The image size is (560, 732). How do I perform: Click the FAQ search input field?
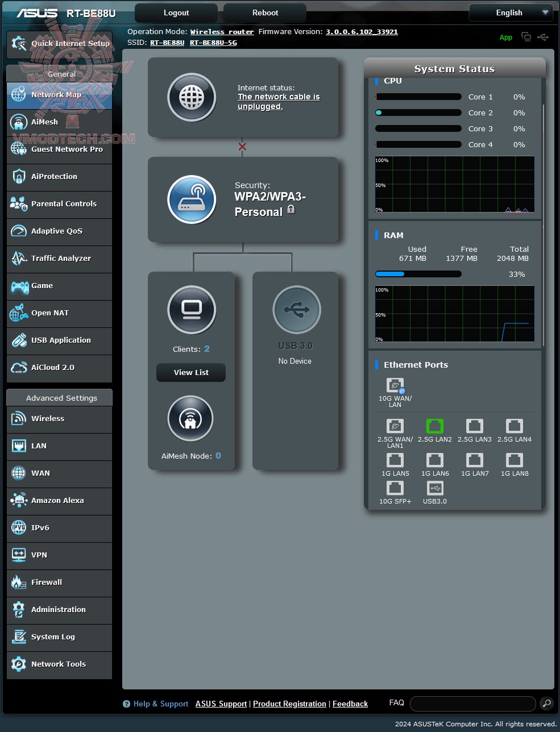(x=473, y=704)
